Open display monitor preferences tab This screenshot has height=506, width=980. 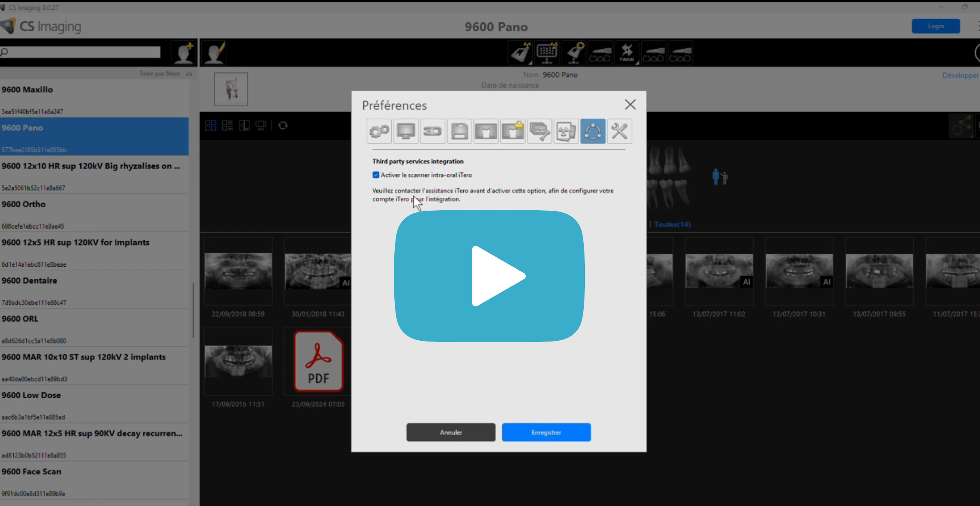coord(406,131)
